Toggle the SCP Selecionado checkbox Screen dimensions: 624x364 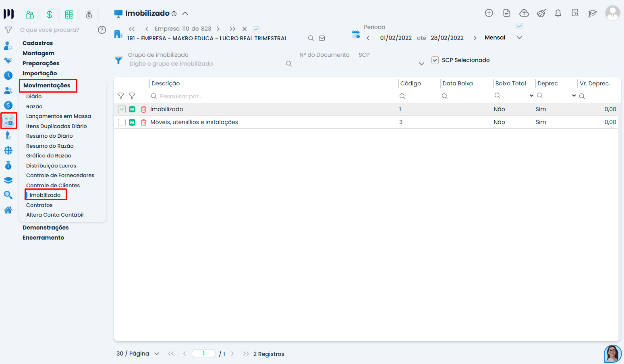pos(435,60)
